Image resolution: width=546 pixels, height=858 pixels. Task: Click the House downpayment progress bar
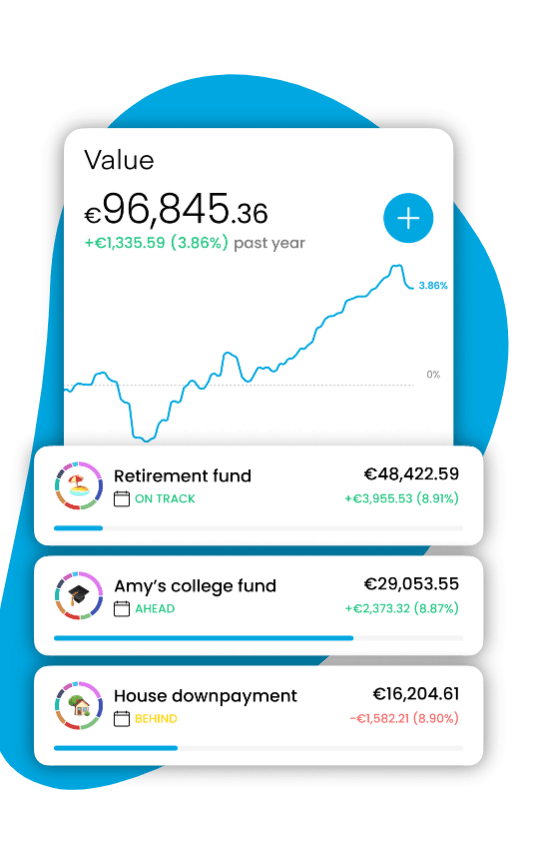pos(258,748)
